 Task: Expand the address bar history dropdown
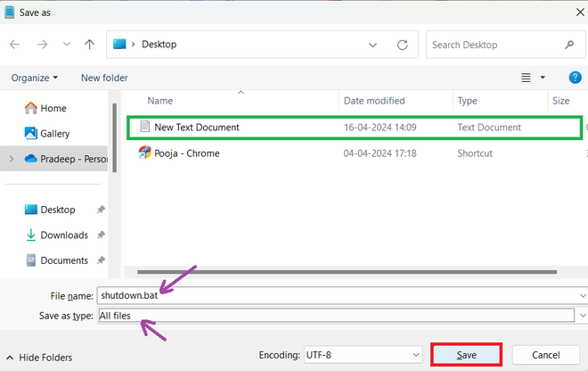click(372, 45)
